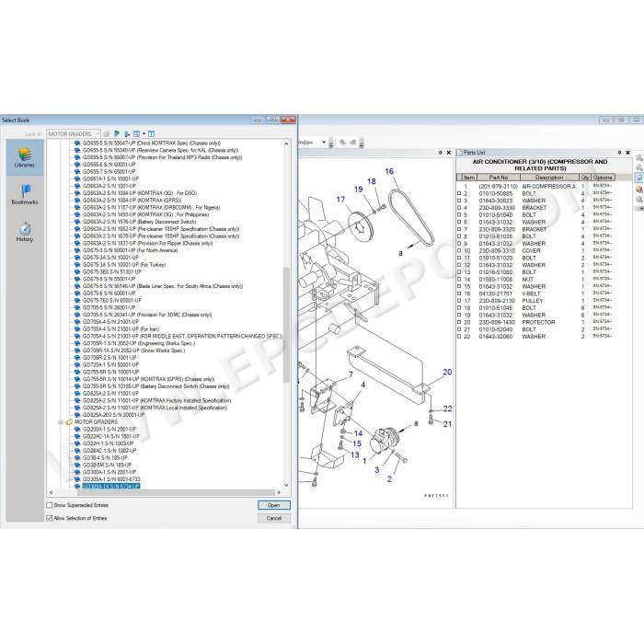Select GD675-3A S/N 10001-UP (For Turkey)

(x=124, y=265)
